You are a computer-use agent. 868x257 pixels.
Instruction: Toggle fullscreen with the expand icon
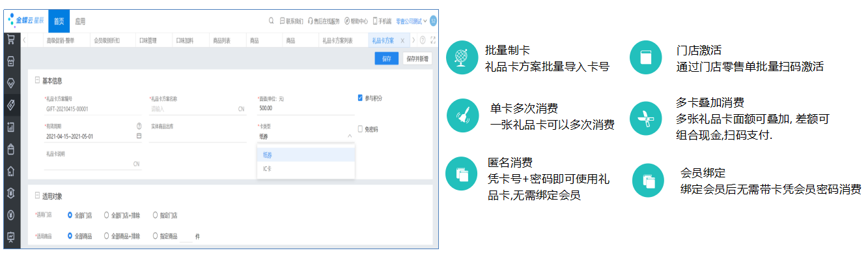coord(432,40)
